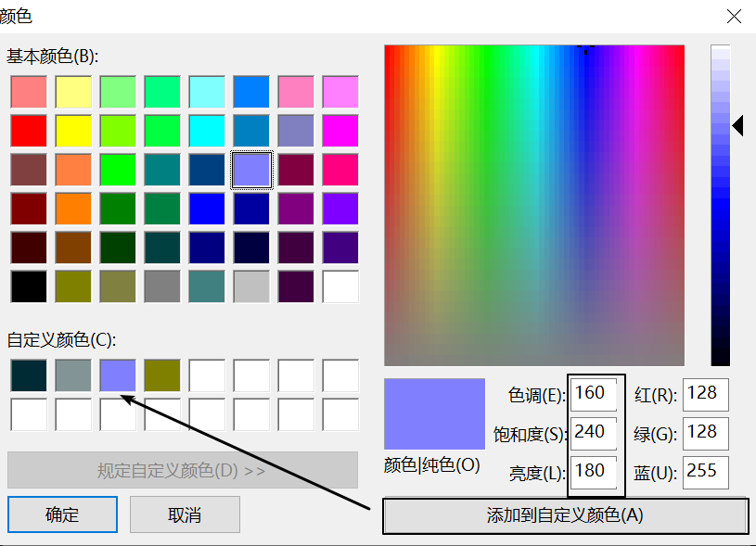This screenshot has width=756, height=546.
Task: Select the blue-gray custom color swatch
Action: [73, 375]
